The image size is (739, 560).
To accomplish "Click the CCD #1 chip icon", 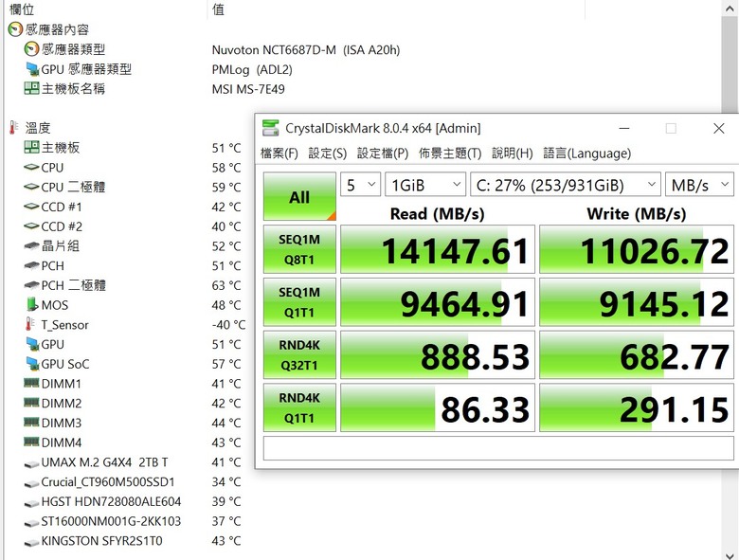I will point(31,207).
